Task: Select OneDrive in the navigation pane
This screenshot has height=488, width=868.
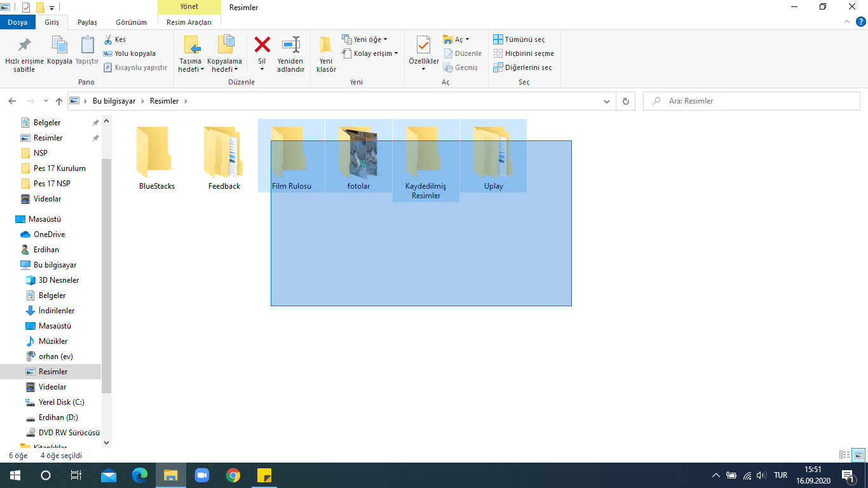Action: pos(50,234)
